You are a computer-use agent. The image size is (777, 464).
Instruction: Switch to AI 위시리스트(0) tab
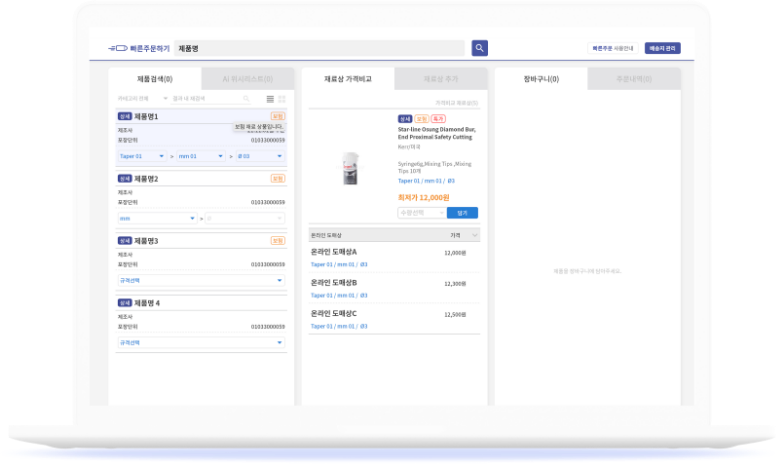point(247,79)
